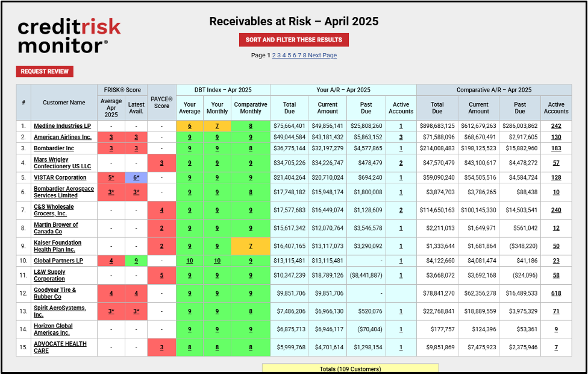Select the PAYCE Score column header

point(161,103)
